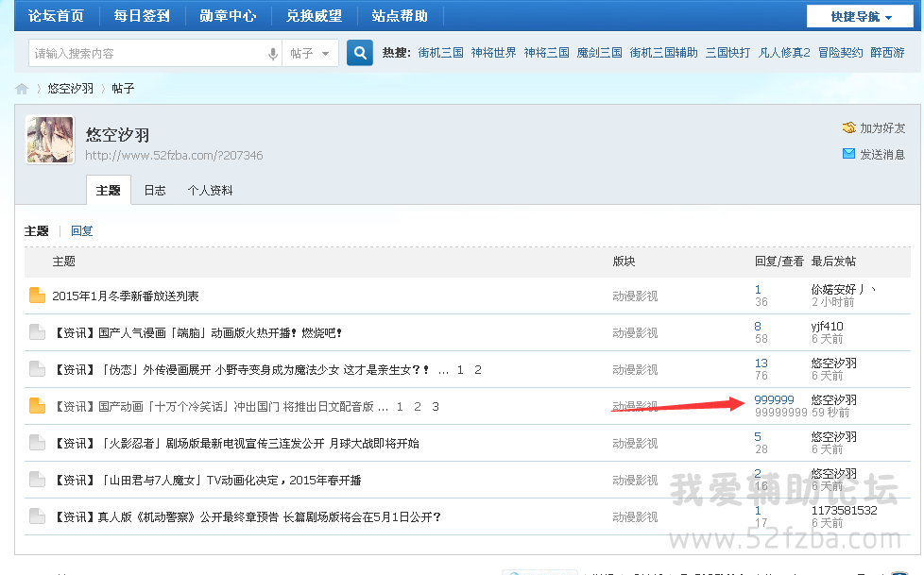
Task: Open the 快捷导航 dropdown
Action: (861, 16)
